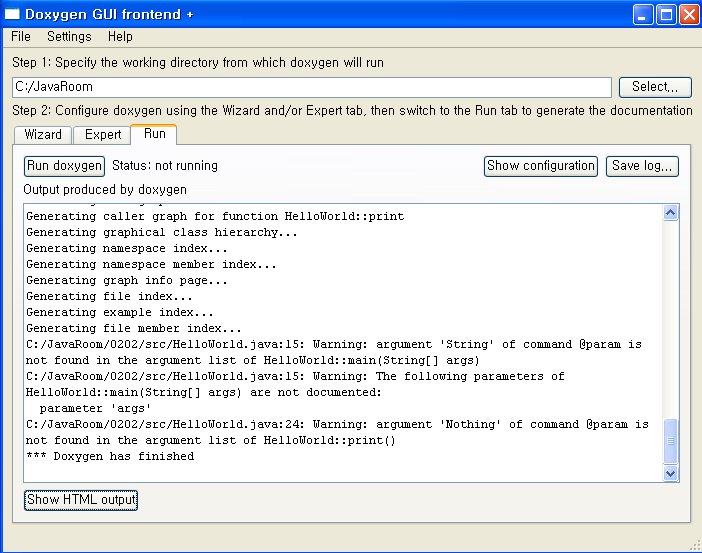Viewport: 702px width, 553px height.
Task: Click the "parameter 'args'" log line
Action: [x=95, y=408]
